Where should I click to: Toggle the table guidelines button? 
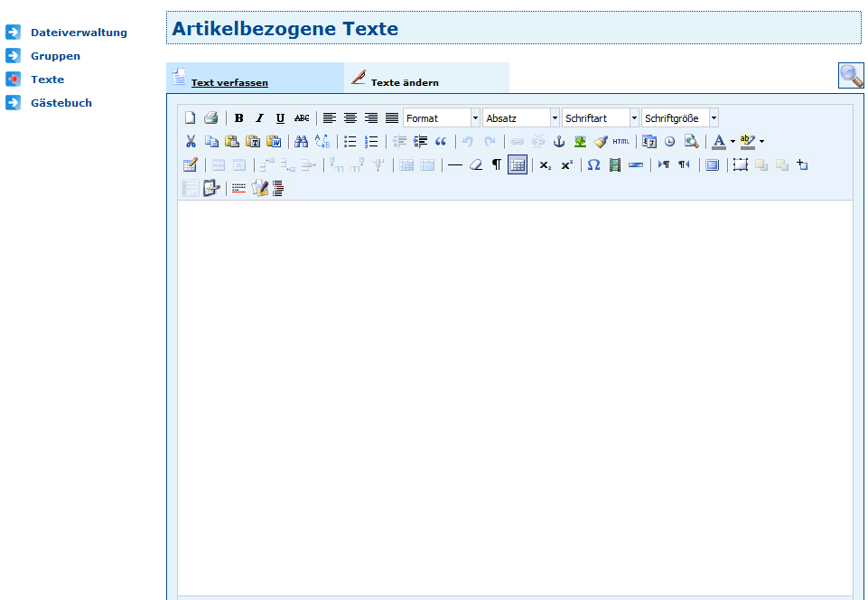coord(518,164)
